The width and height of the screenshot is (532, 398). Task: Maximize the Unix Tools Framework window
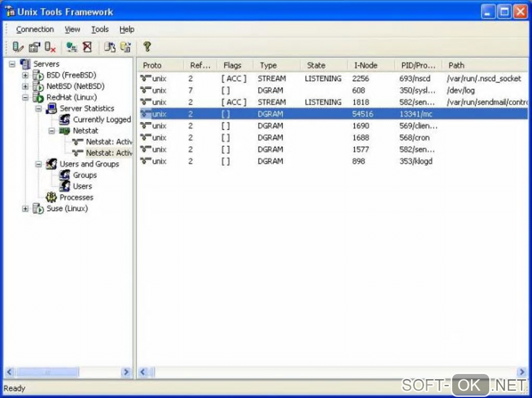(504, 12)
